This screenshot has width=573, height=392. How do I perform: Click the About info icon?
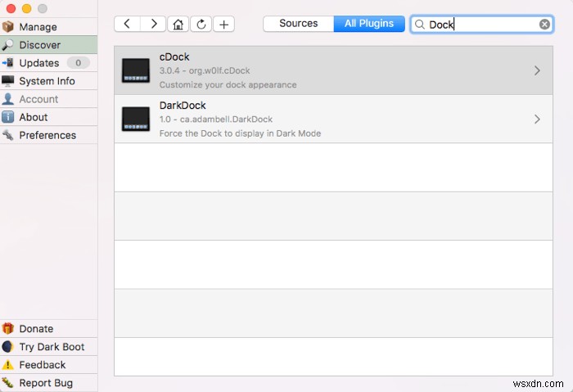pyautogui.click(x=7, y=117)
